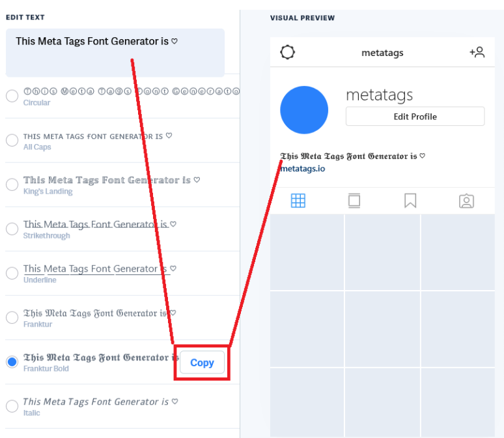This screenshot has width=504, height=438.
Task: Select the All Caps radio button
Action: 12,140
